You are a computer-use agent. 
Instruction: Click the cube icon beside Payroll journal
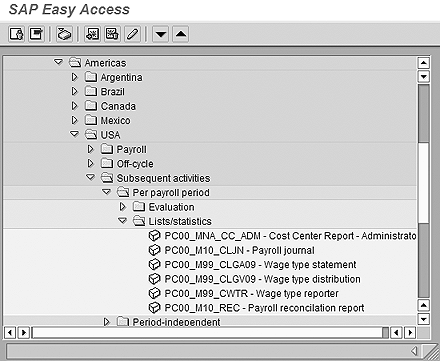click(154, 250)
